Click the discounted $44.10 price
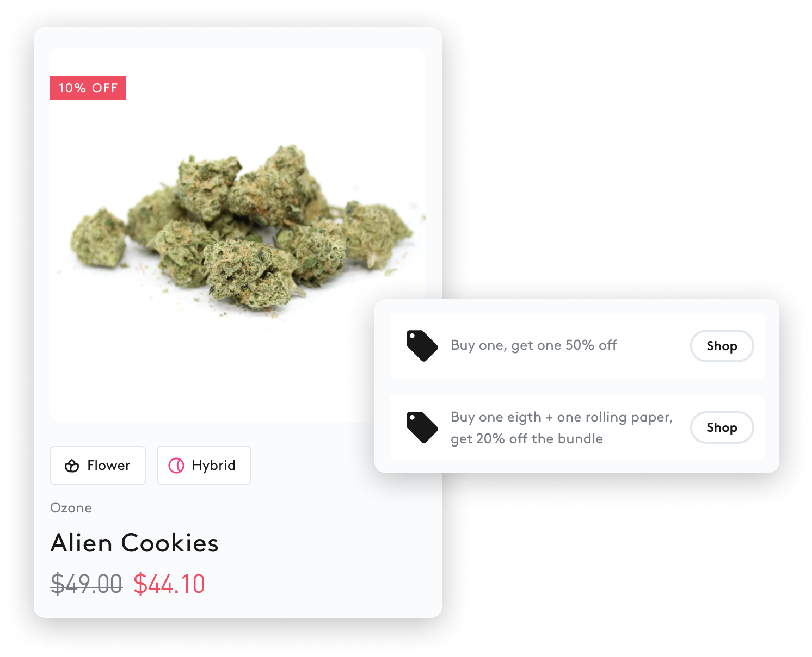This screenshot has height=657, width=812. [x=169, y=584]
